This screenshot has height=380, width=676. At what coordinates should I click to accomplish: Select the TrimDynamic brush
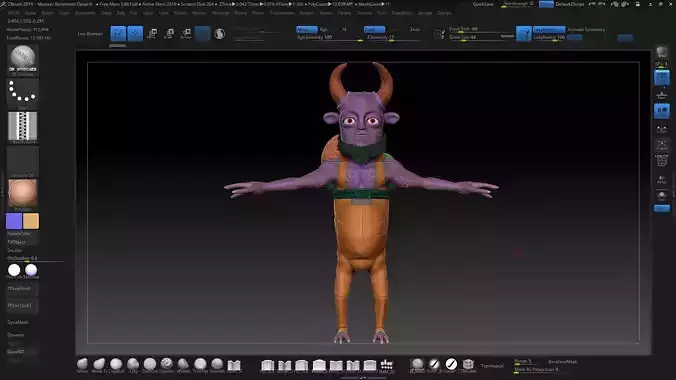pos(200,365)
